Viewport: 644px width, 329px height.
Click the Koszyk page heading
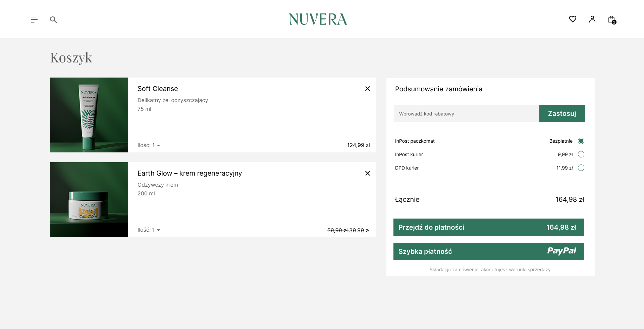(71, 58)
